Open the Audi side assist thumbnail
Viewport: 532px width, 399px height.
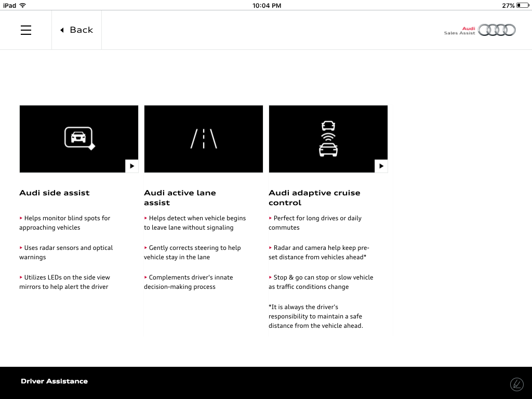pyautogui.click(x=79, y=139)
